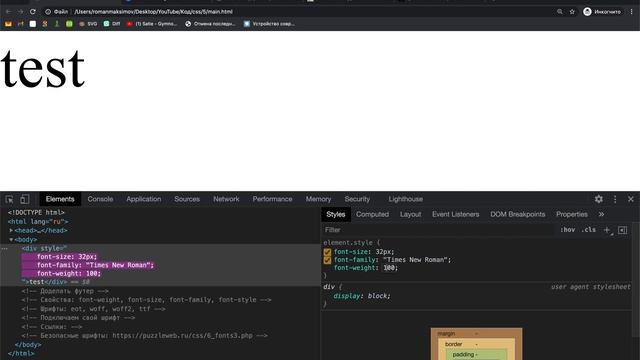Select the Event Listeners sidebar tab
Image resolution: width=640 pixels, height=360 pixels.
tap(456, 214)
